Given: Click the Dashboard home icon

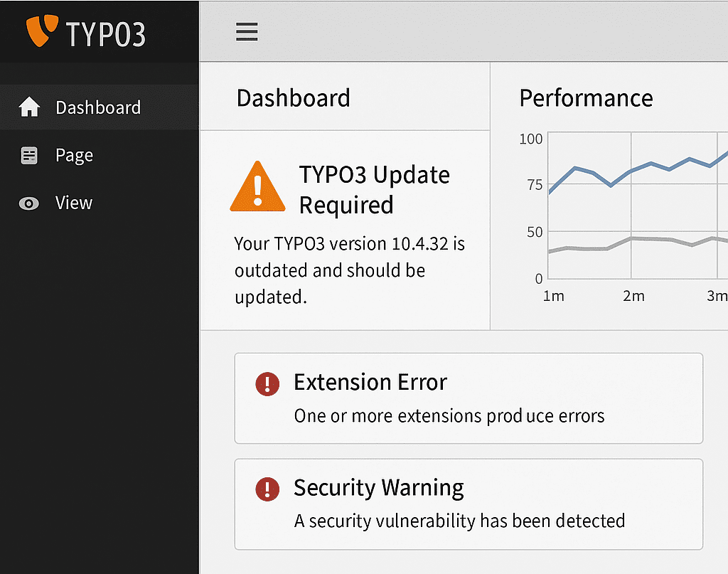Looking at the screenshot, I should [29, 107].
